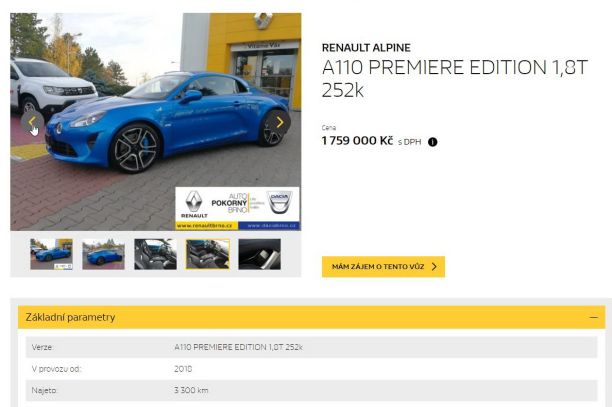
Task: Click the Auto Pokorný Brno dealer banner
Action: point(237,208)
